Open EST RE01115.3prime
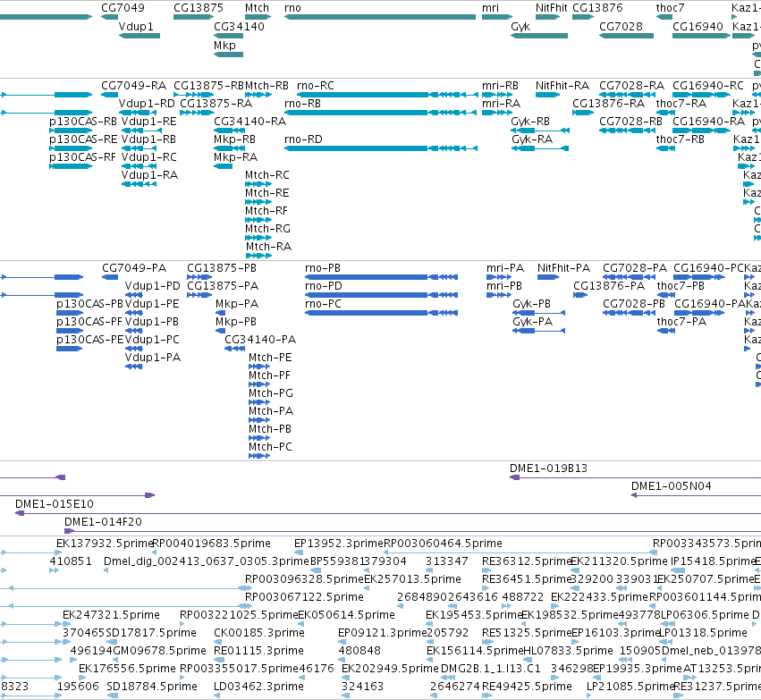The width and height of the screenshot is (761, 700). 258,651
